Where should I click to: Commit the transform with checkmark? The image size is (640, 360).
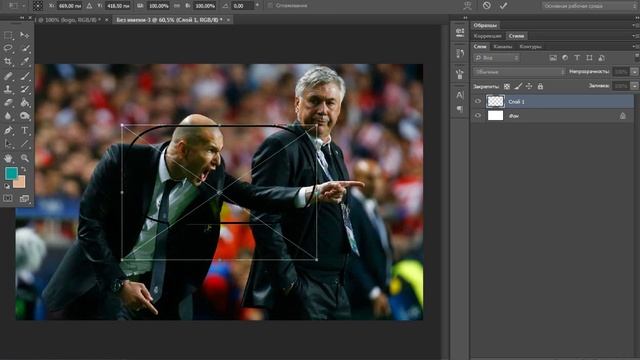tap(503, 5)
